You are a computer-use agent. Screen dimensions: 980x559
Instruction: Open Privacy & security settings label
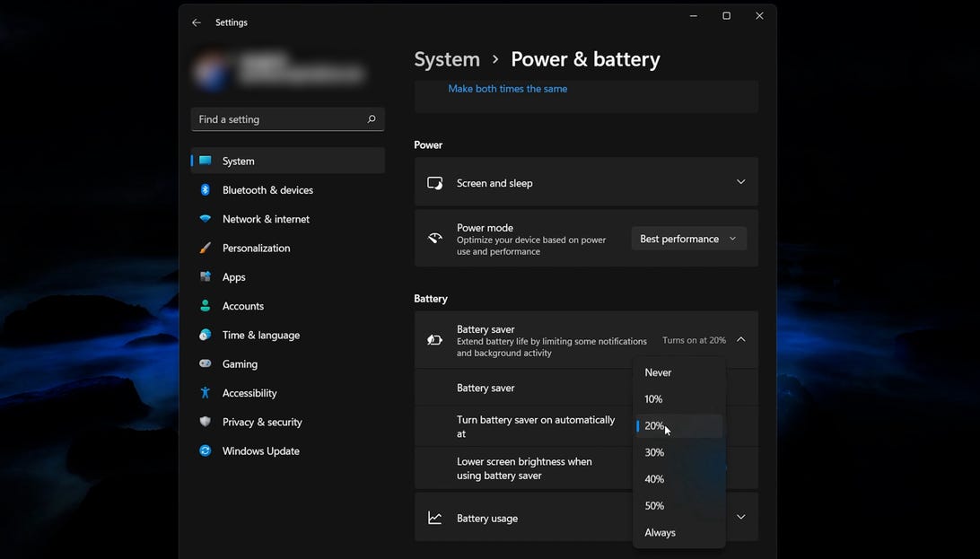click(262, 423)
